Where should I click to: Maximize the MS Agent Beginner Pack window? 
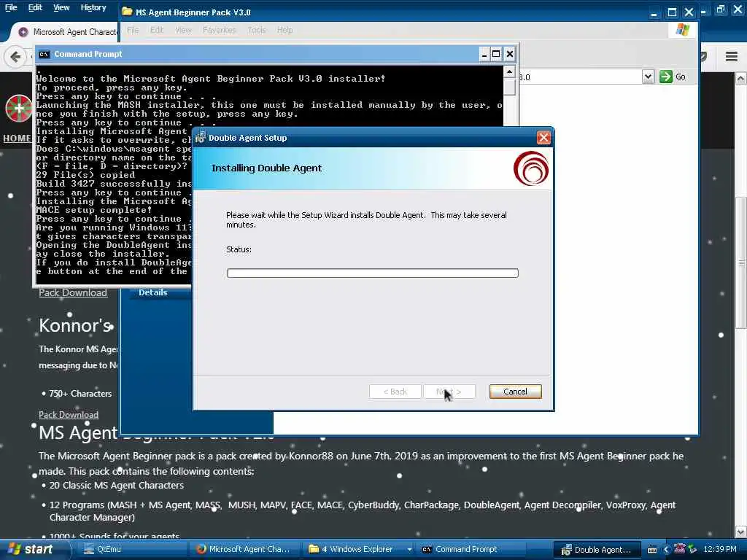pos(672,12)
